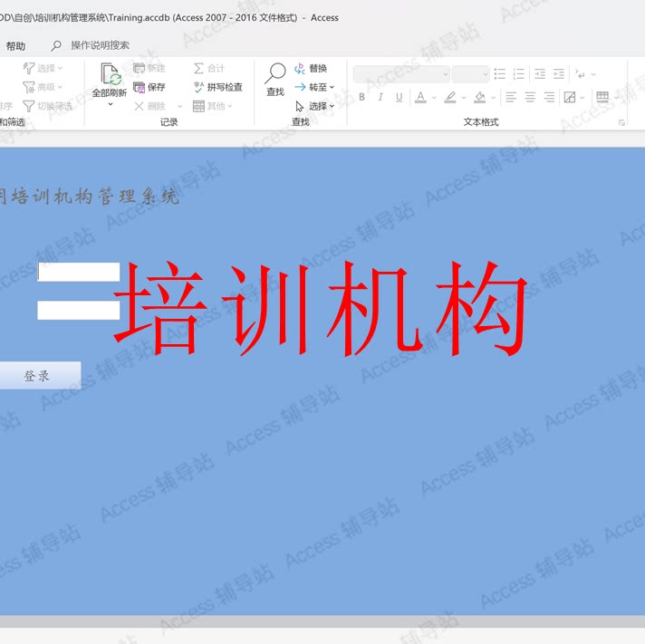This screenshot has width=645, height=644.
Task: Click the login (登录) button
Action: click(40, 376)
